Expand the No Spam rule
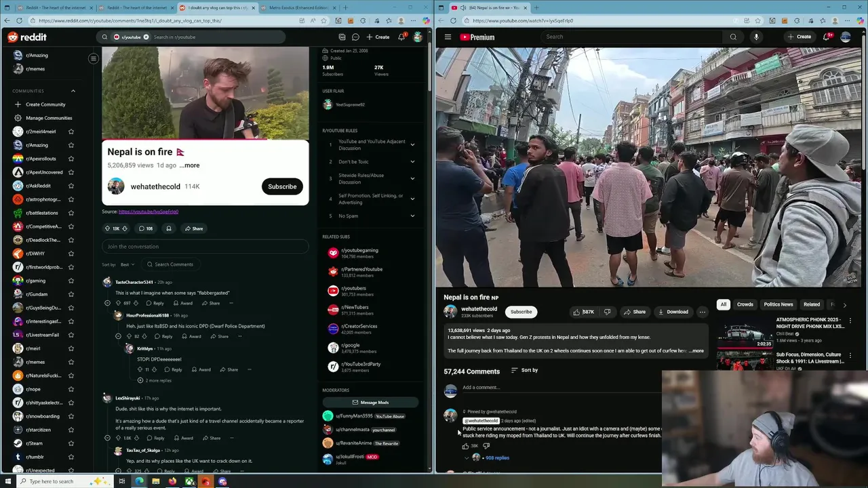The image size is (868, 488). tap(412, 216)
